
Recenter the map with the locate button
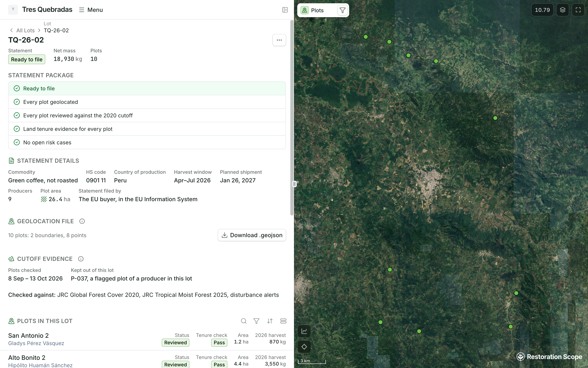point(304,347)
